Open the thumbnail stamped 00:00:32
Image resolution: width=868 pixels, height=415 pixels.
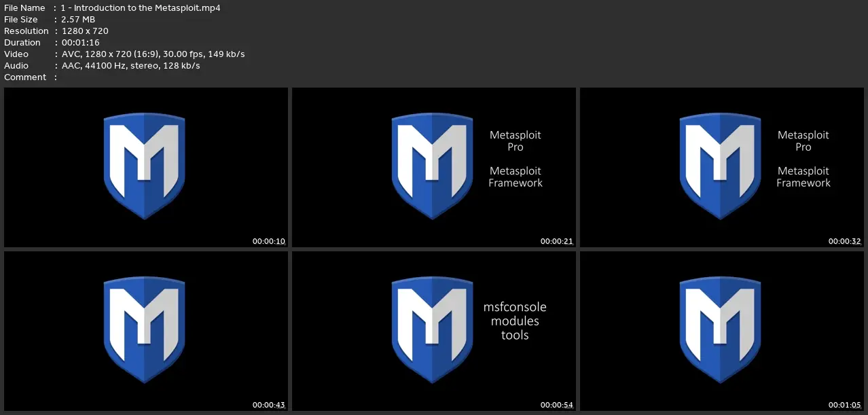(x=721, y=167)
